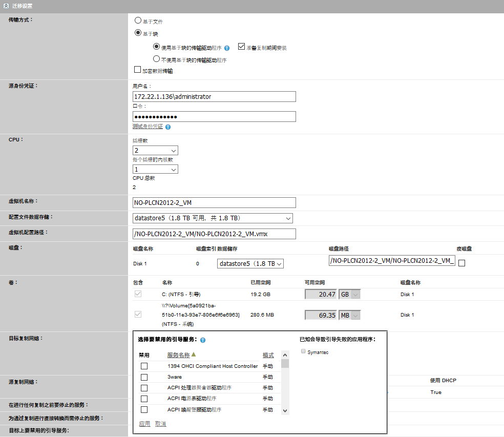Expand the 配置文件数据存储 datastore5 dropdown
The image size is (504, 437).
click(213, 218)
